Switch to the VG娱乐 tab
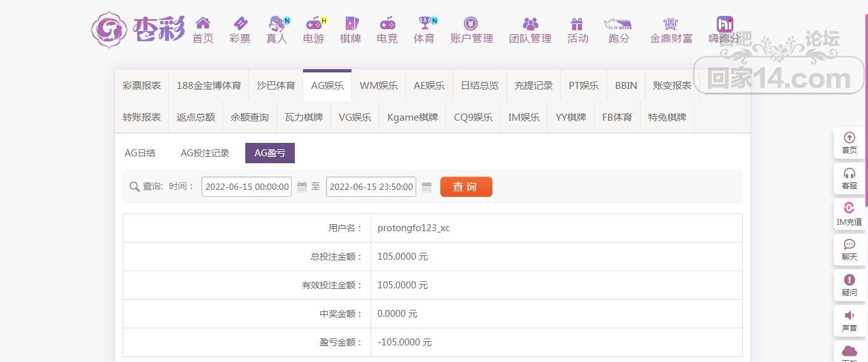Viewport: 868px width, 362px height. click(x=355, y=117)
